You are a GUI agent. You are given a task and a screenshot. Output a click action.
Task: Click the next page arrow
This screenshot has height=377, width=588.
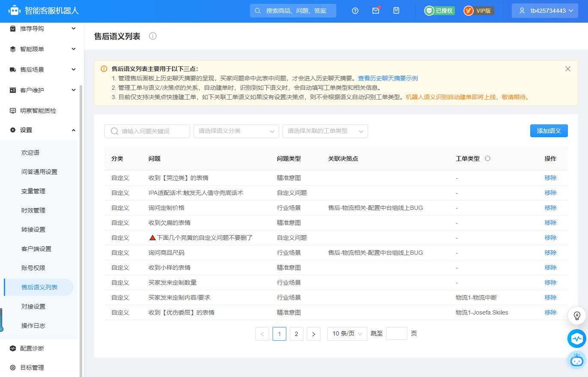pyautogui.click(x=314, y=334)
